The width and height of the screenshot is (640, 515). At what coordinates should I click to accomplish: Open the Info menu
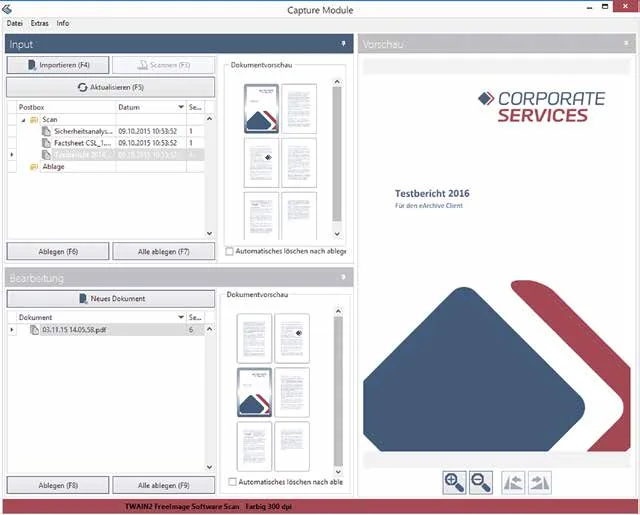63,23
